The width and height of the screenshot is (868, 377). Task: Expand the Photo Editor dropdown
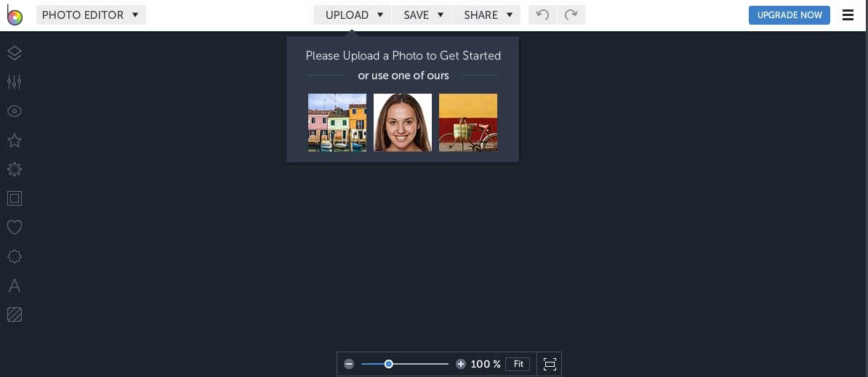pyautogui.click(x=91, y=15)
